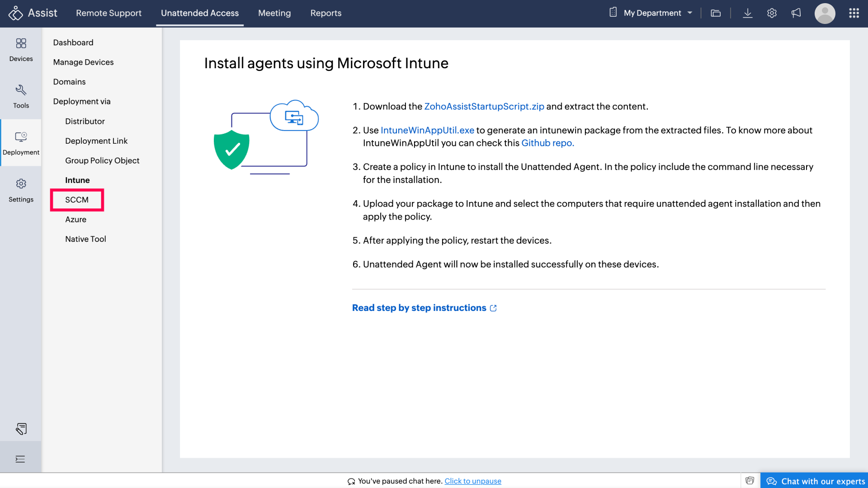Select Group Policy Object deployment option

coord(102,160)
